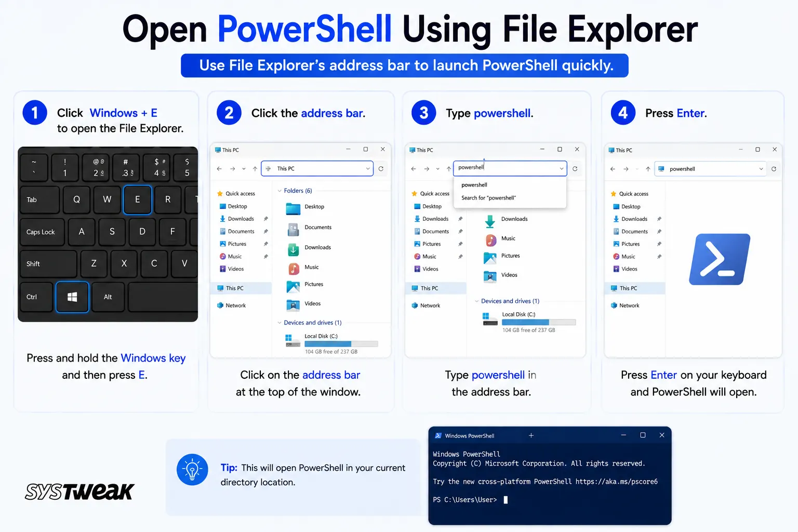Select 'This PC' in the step 4 sidebar

[635, 288]
